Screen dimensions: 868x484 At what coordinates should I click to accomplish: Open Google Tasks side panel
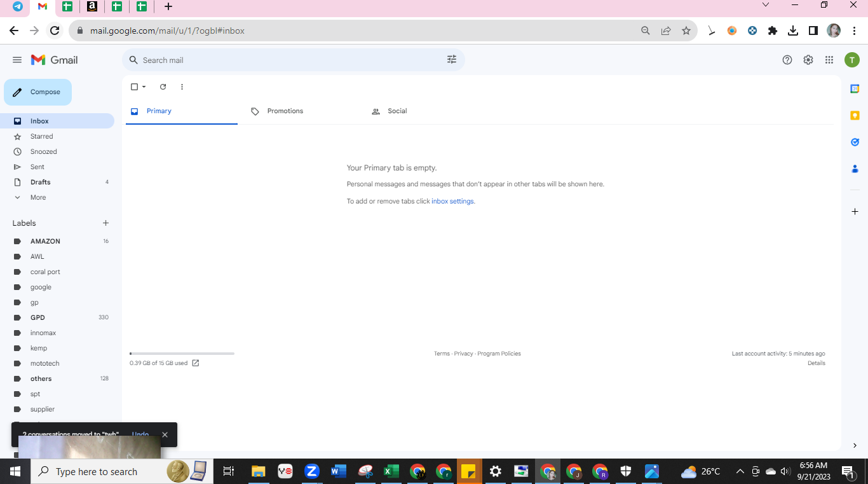(x=855, y=142)
